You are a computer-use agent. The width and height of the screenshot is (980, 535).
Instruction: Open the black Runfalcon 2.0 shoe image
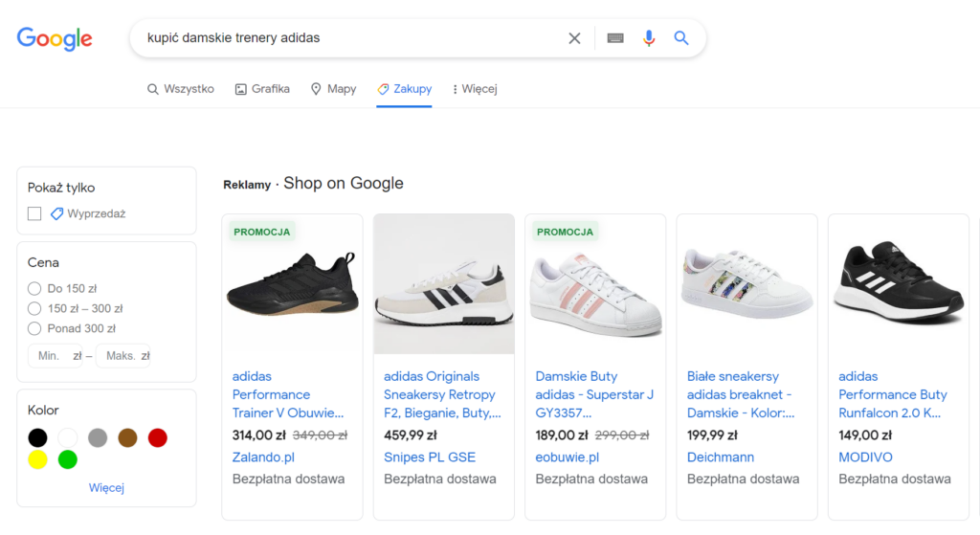coord(899,284)
